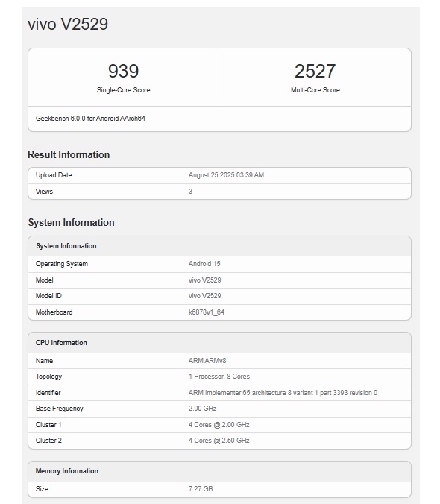Select the 2527 multi-core score value
The image size is (440, 504).
pos(315,71)
